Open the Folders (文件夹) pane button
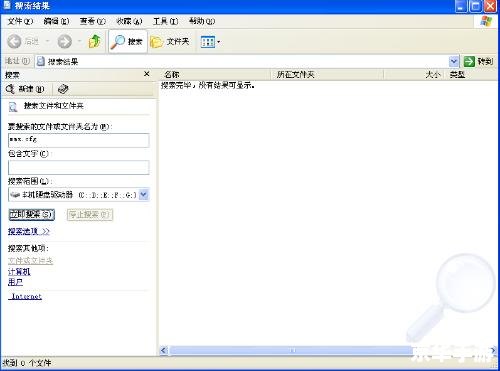The width and height of the screenshot is (500, 371). (170, 42)
